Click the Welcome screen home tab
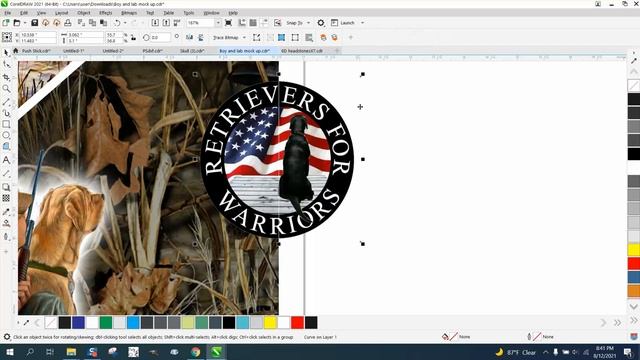 16,51
